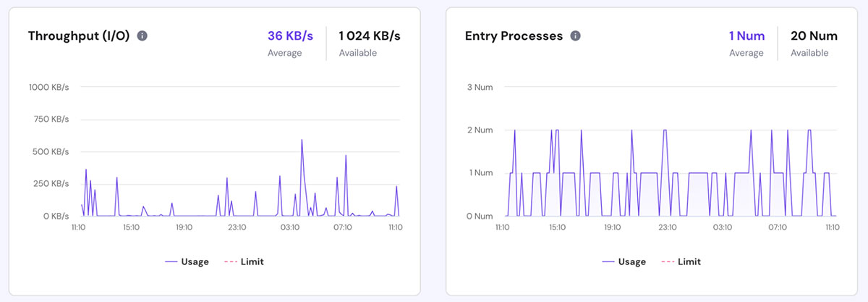Viewport: 868px width, 302px height.
Task: Click the 1 024 KB/s available value
Action: pyautogui.click(x=369, y=36)
